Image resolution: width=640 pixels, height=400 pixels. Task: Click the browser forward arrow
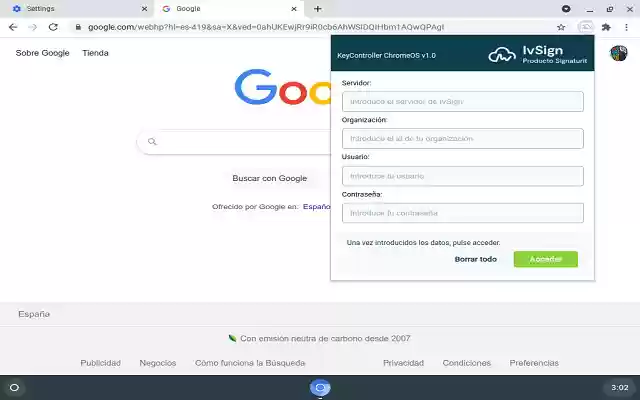[33, 27]
